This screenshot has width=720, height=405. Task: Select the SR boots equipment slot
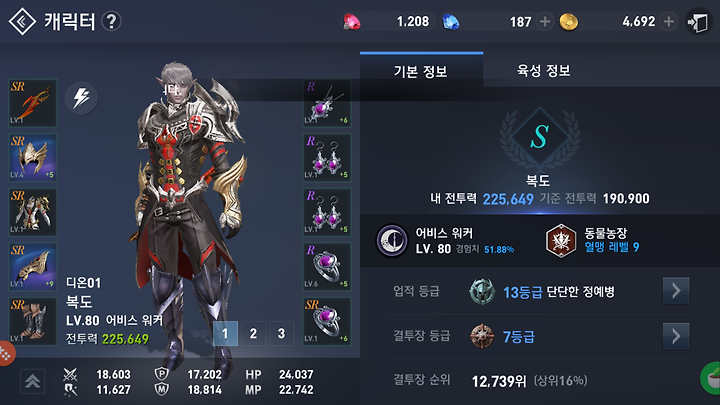pyautogui.click(x=33, y=321)
